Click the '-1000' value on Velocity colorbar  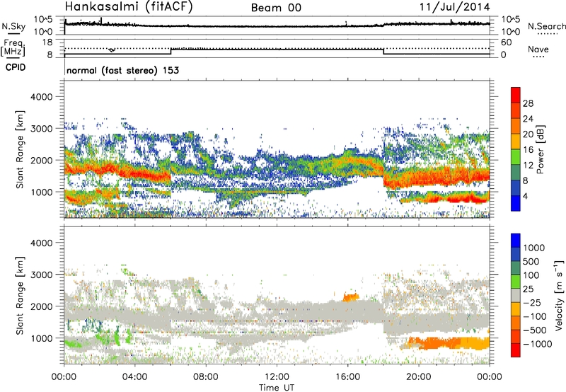pyautogui.click(x=537, y=344)
